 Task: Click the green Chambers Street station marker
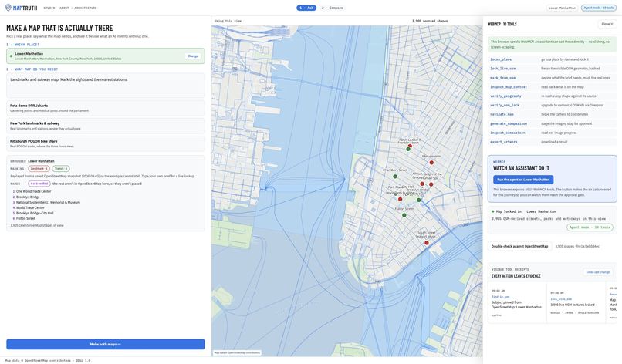click(x=394, y=177)
